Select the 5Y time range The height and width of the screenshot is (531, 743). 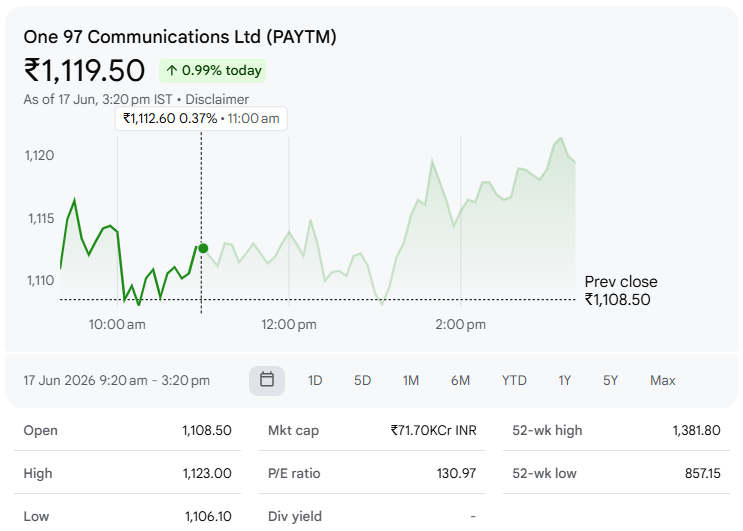click(610, 381)
